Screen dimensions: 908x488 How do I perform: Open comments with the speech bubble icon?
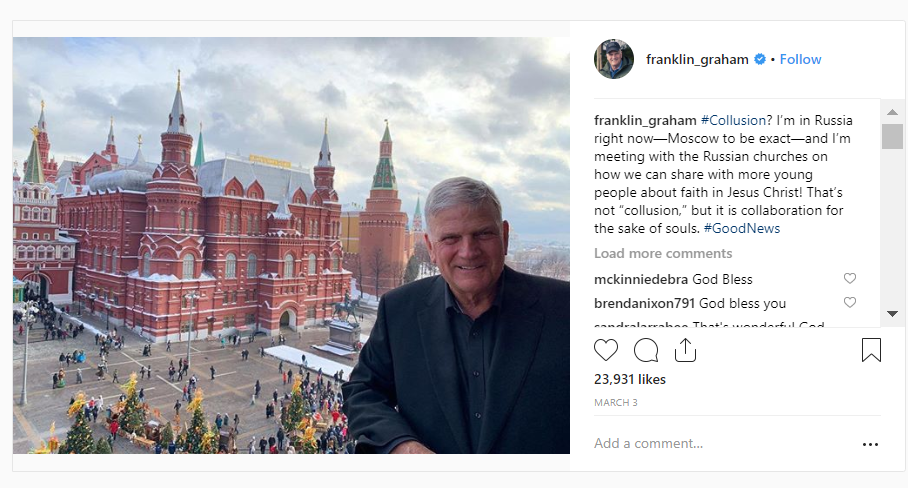point(646,350)
